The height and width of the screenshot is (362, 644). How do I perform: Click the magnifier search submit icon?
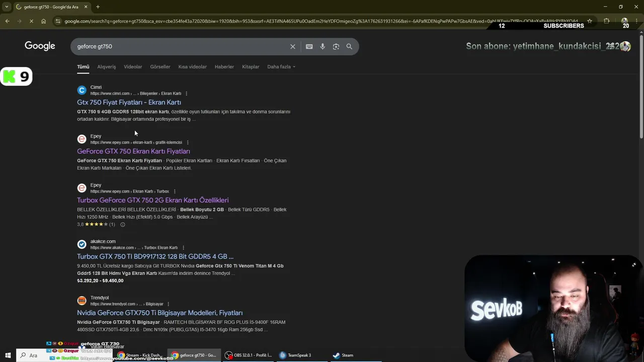click(349, 46)
